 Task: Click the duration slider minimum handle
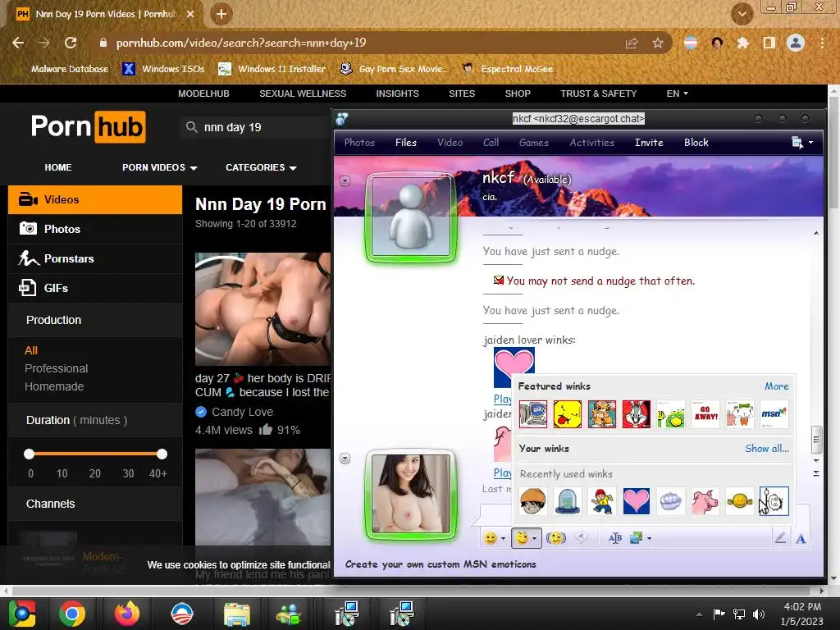click(x=30, y=454)
